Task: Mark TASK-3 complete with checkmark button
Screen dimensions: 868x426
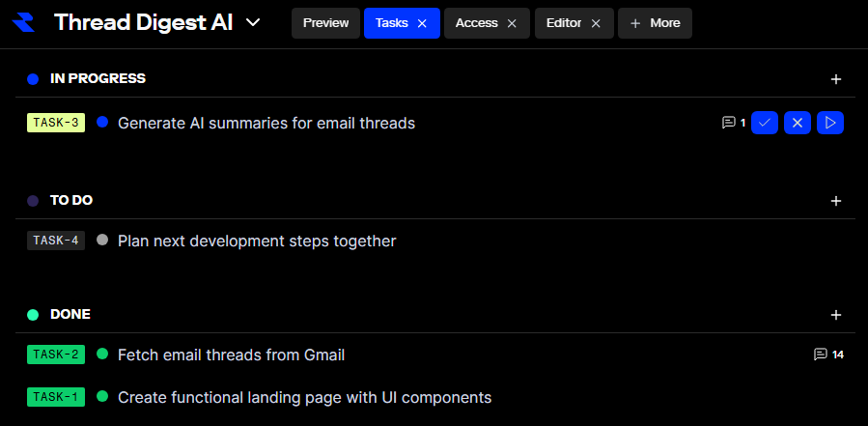Action: [765, 123]
